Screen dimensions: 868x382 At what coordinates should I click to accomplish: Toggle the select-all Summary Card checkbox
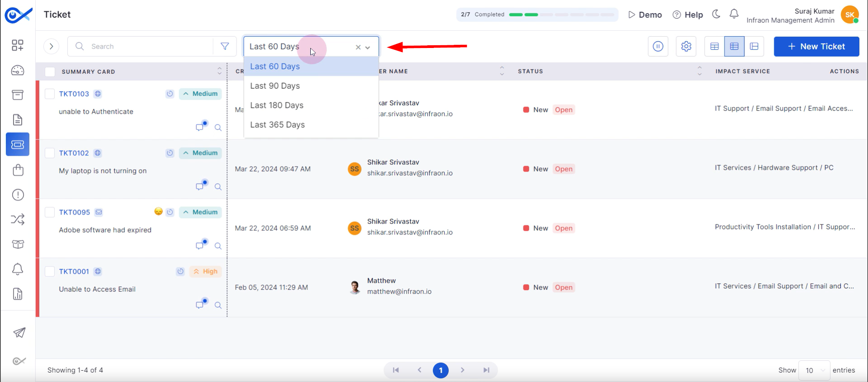50,72
